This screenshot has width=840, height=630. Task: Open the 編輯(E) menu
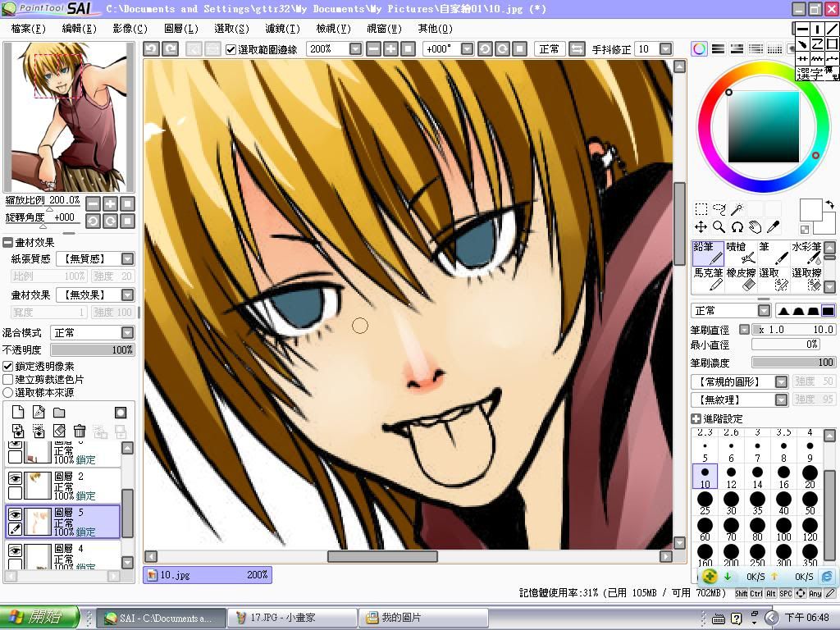(80, 29)
